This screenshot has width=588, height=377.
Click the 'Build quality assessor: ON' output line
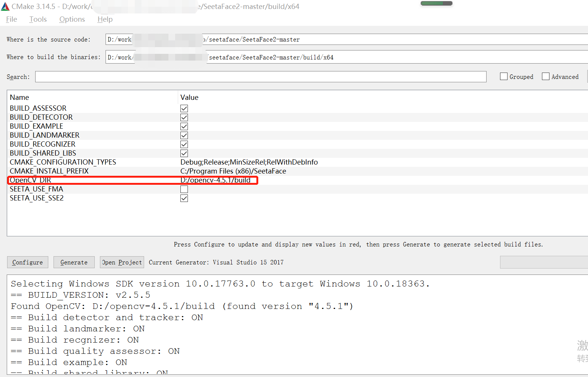tap(95, 351)
